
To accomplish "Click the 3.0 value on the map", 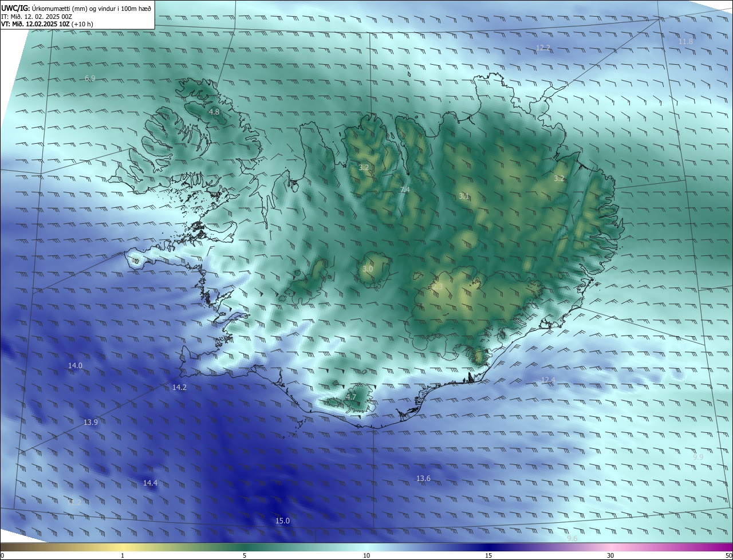I will pyautogui.click(x=368, y=269).
